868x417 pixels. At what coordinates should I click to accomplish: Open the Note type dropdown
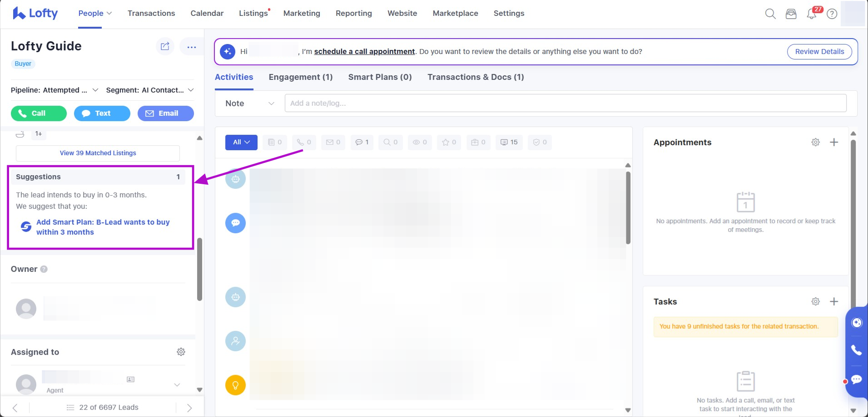pos(249,103)
